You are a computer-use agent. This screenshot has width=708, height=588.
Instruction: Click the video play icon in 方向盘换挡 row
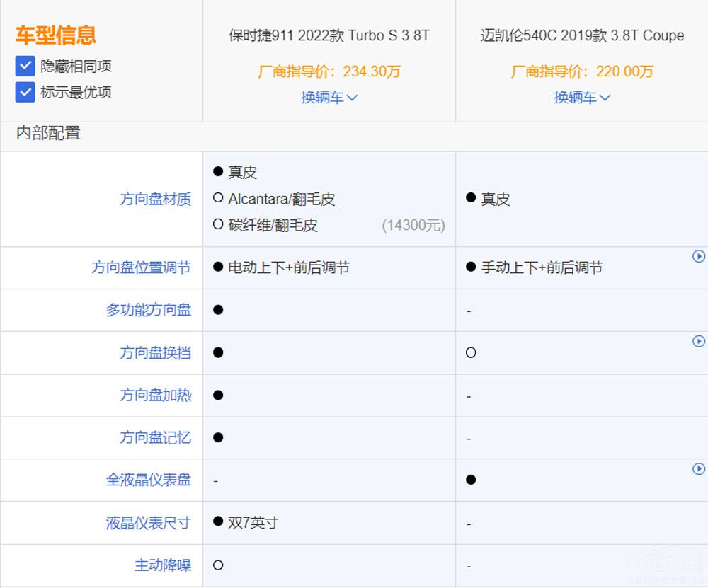pos(699,342)
